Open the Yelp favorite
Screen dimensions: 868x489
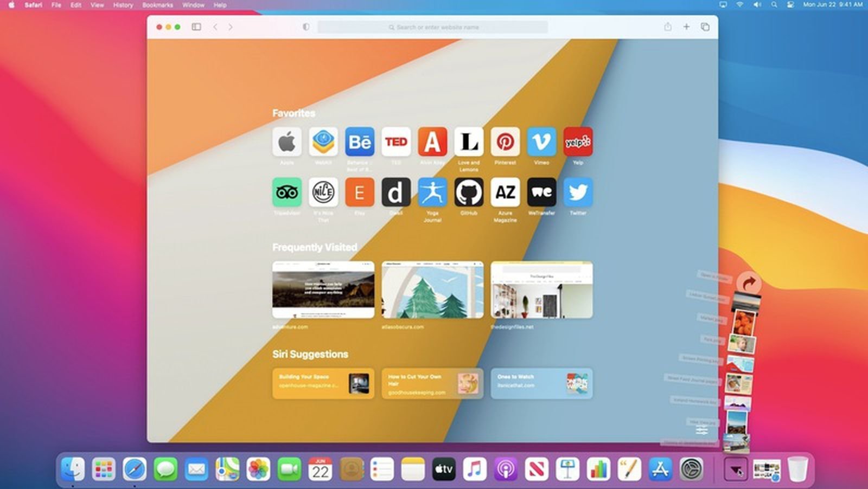(578, 142)
